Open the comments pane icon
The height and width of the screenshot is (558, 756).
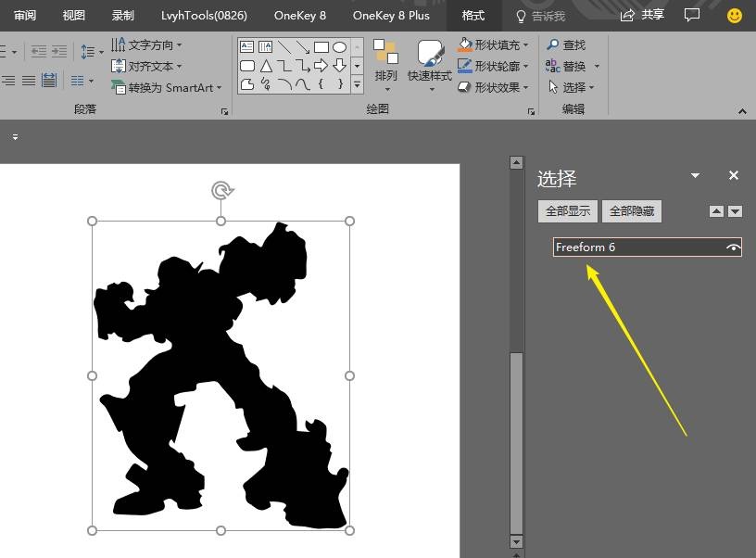point(692,16)
